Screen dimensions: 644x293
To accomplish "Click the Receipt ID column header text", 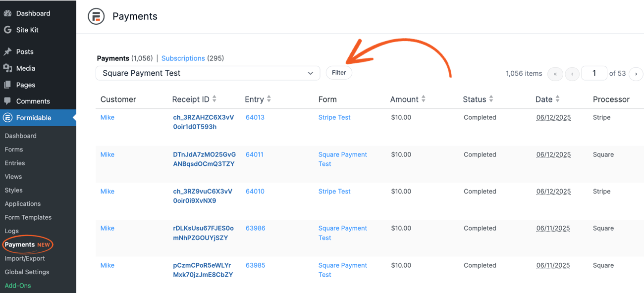I will pyautogui.click(x=191, y=99).
